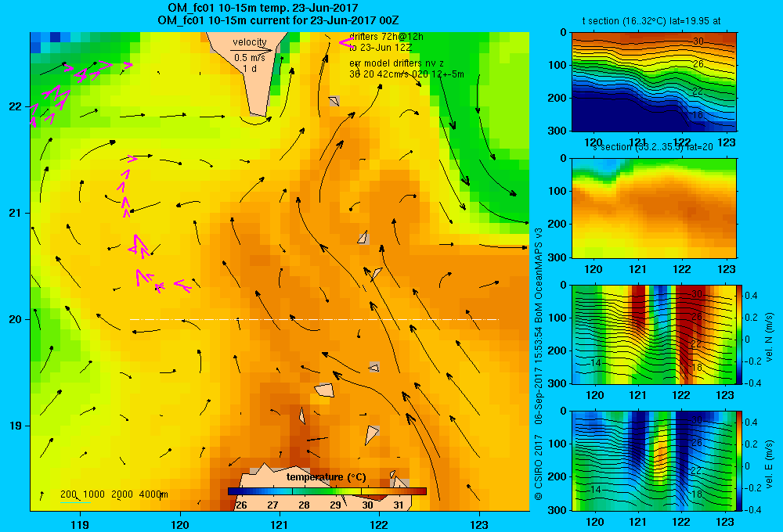Click the 'to 23-Jun 12Z' text

(380, 48)
